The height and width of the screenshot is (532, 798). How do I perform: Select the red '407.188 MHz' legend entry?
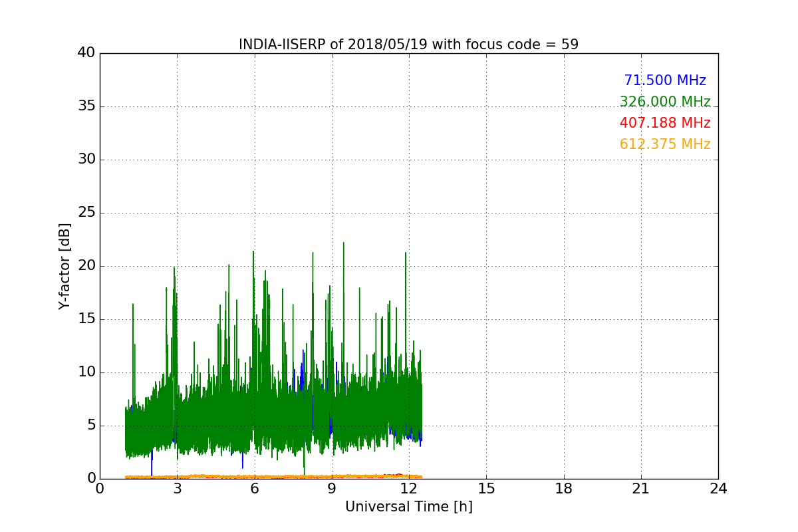coord(665,124)
